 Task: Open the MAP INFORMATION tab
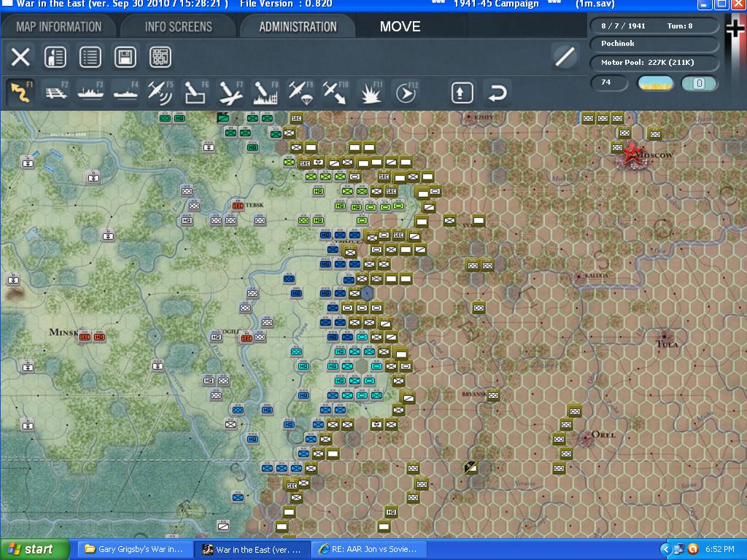(58, 27)
